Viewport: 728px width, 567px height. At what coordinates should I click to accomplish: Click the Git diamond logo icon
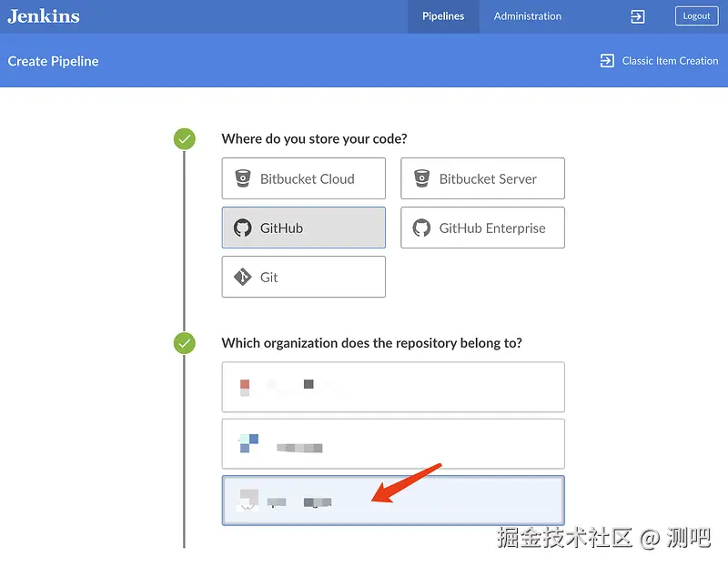(x=243, y=277)
